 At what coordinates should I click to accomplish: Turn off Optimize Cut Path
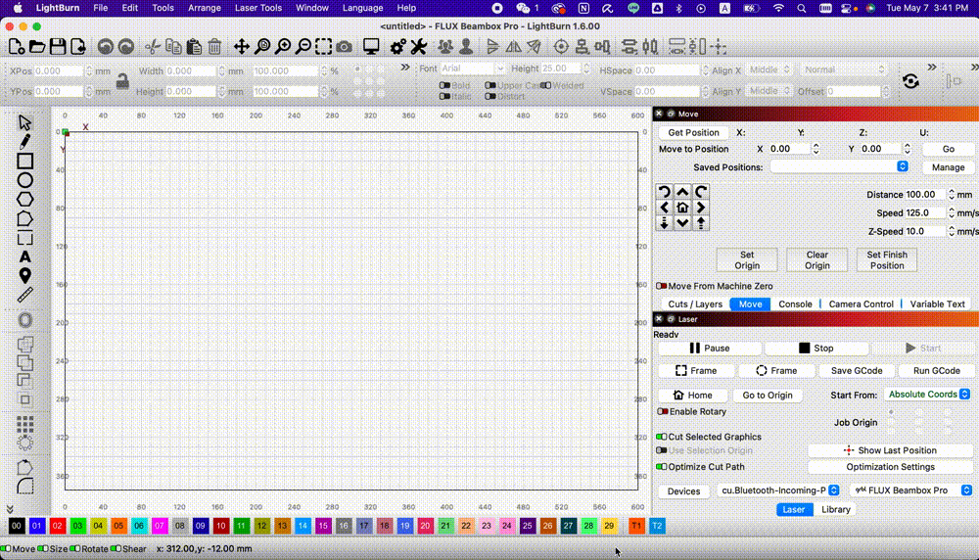click(662, 467)
